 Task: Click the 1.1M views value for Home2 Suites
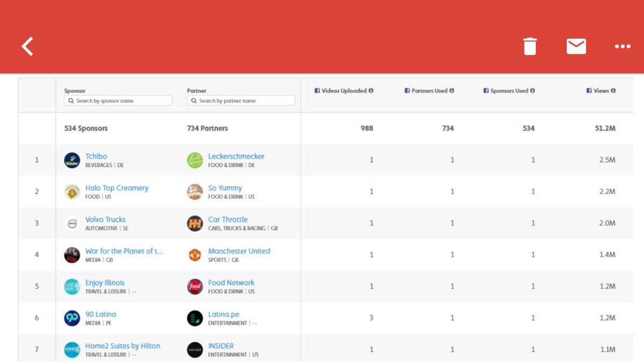tap(608, 350)
